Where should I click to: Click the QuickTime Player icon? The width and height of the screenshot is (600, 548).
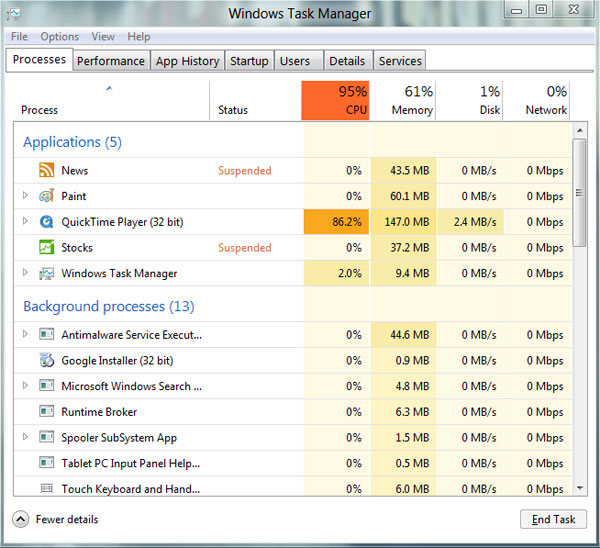(46, 222)
